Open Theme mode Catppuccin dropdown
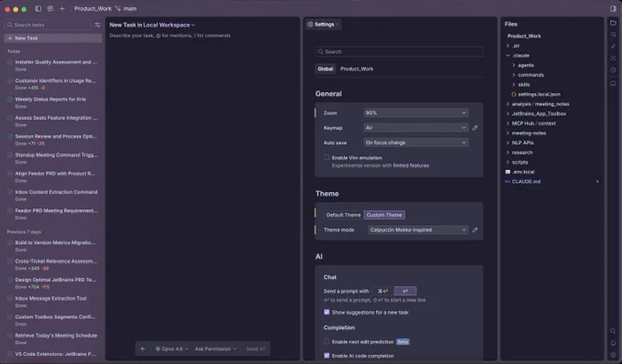 coord(418,230)
